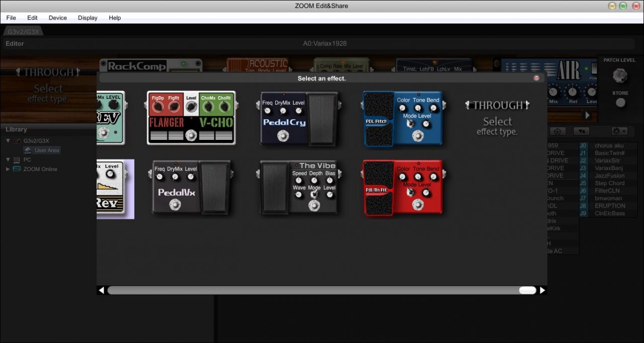Select patch J1 BasicTwin#
Image resolution: width=644 pixels, height=343 pixels.
[x=608, y=153]
